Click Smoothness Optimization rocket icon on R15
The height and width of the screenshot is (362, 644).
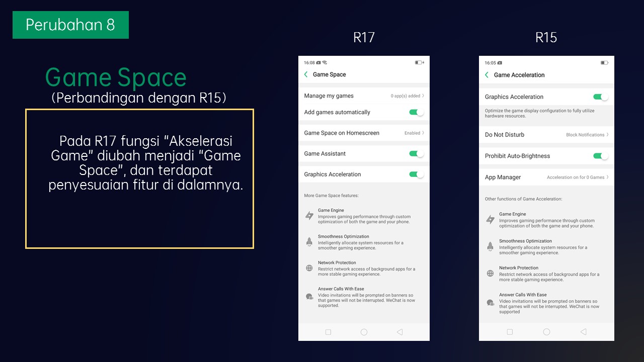pos(490,246)
